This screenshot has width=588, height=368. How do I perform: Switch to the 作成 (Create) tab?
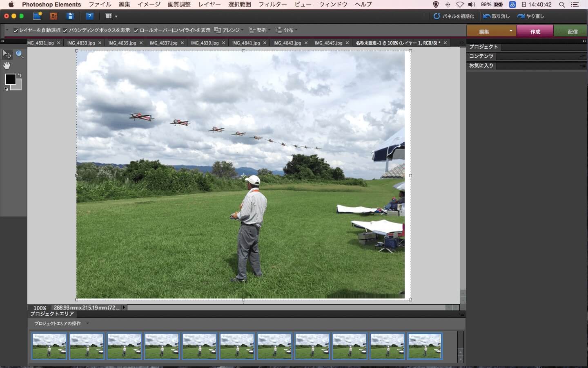[535, 31]
